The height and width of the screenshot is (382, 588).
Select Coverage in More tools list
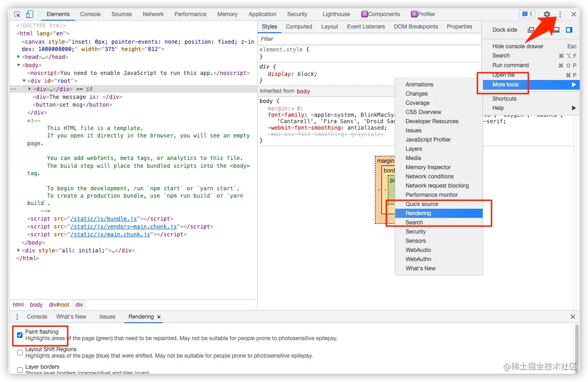(439, 103)
